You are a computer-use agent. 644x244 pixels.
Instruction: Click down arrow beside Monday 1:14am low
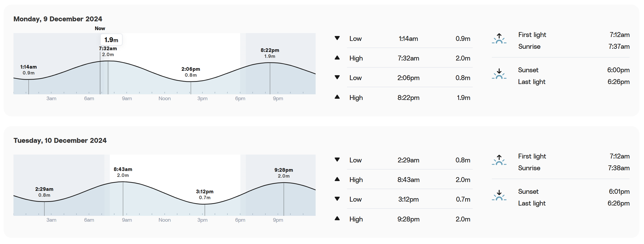[337, 38]
